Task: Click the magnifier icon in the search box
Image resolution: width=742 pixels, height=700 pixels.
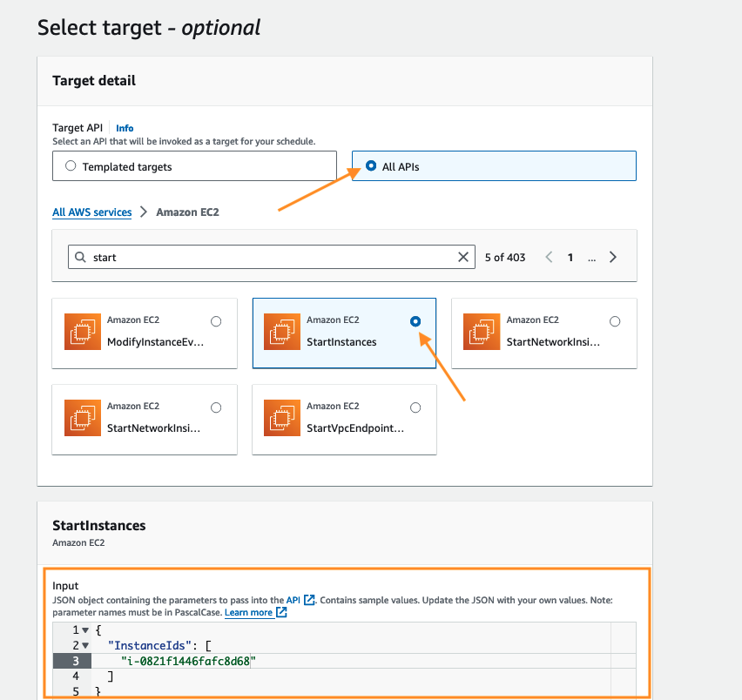Action: 81,258
